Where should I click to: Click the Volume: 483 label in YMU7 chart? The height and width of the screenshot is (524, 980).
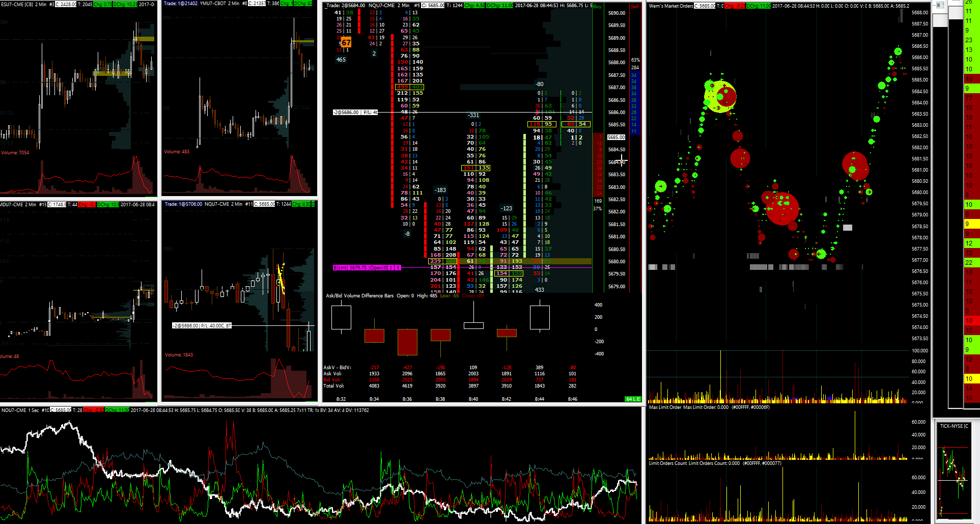coord(177,152)
